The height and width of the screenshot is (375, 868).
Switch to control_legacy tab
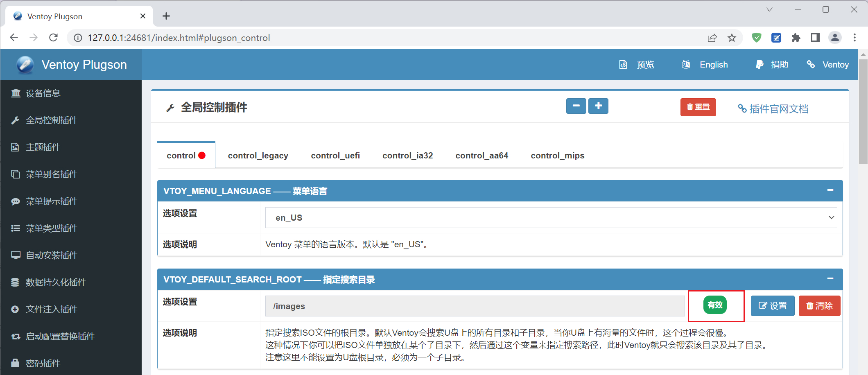[258, 156]
